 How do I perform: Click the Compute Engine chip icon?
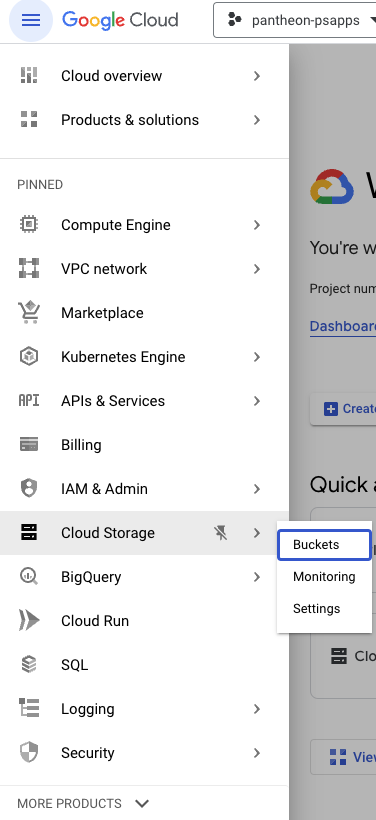pos(29,225)
